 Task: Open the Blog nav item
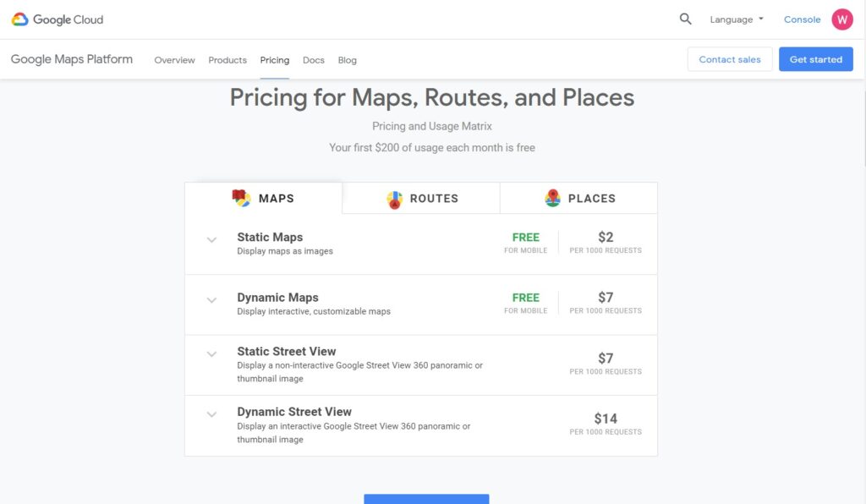[x=348, y=60]
